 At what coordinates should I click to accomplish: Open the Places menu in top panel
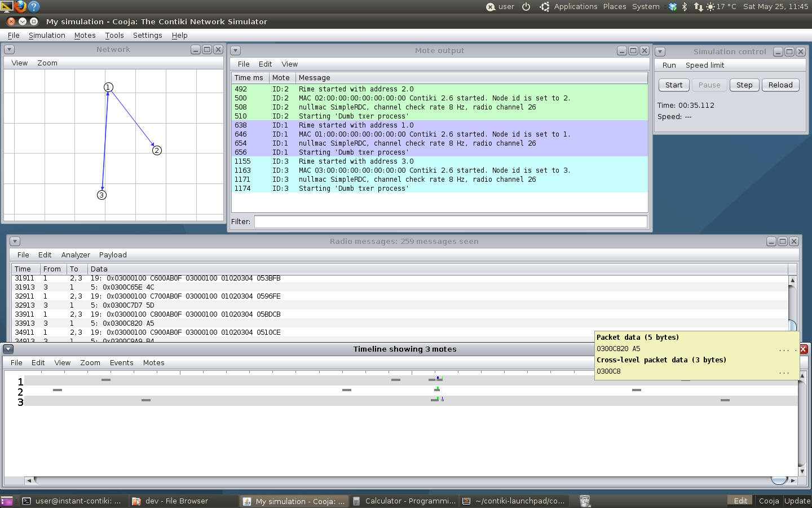(x=615, y=7)
